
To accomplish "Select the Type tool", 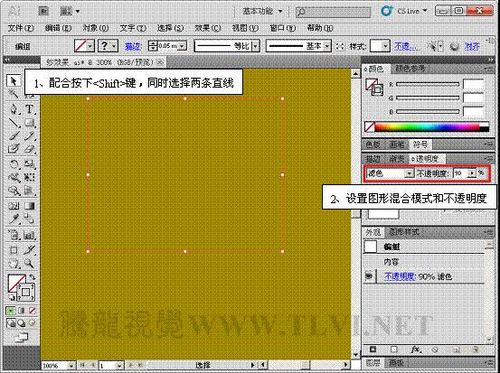I will (29, 109).
